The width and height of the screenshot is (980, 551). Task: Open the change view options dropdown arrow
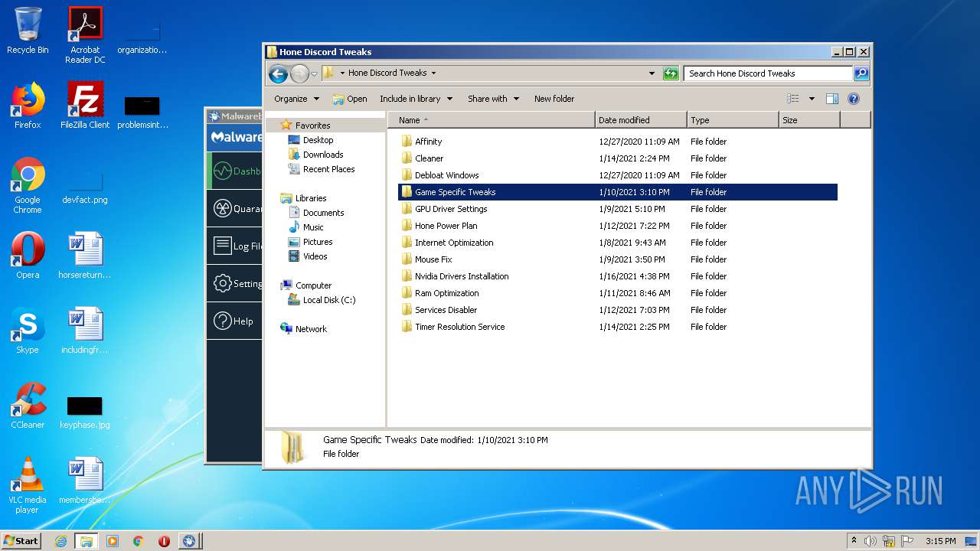(x=812, y=99)
